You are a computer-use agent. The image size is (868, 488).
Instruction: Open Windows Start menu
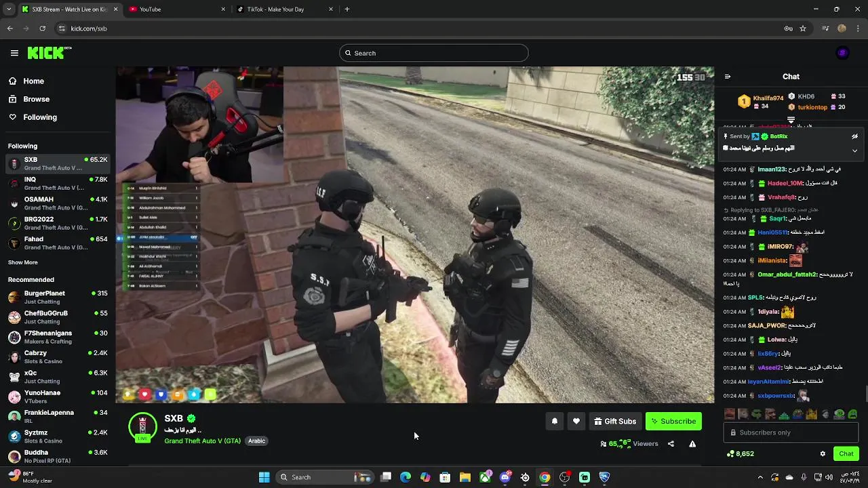[x=264, y=477]
